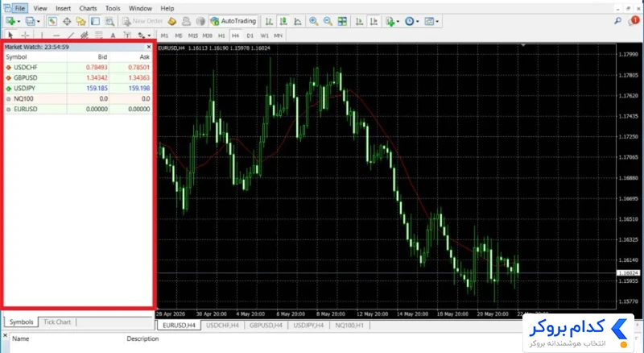
Task: Expand the New Chart dropdown arrow
Action: tap(19, 22)
